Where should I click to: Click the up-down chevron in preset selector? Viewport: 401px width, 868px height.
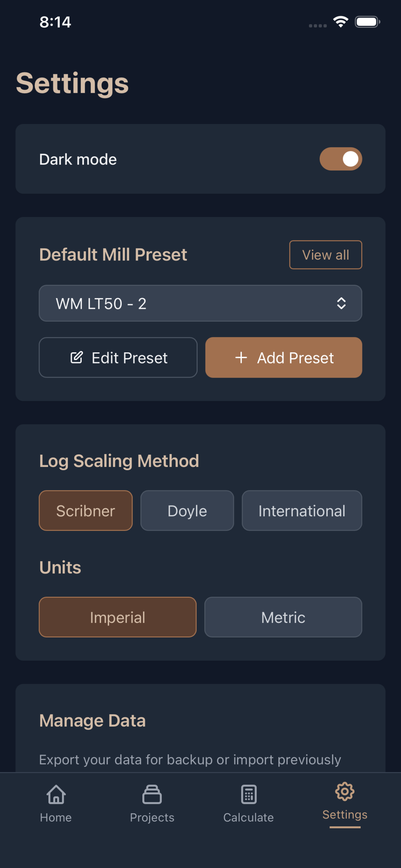pyautogui.click(x=341, y=303)
